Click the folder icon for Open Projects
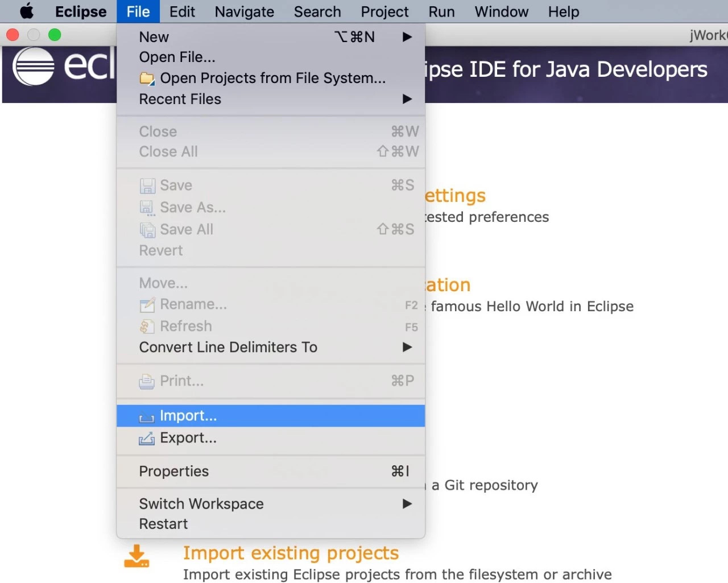The width and height of the screenshot is (728, 583). pyautogui.click(x=147, y=78)
